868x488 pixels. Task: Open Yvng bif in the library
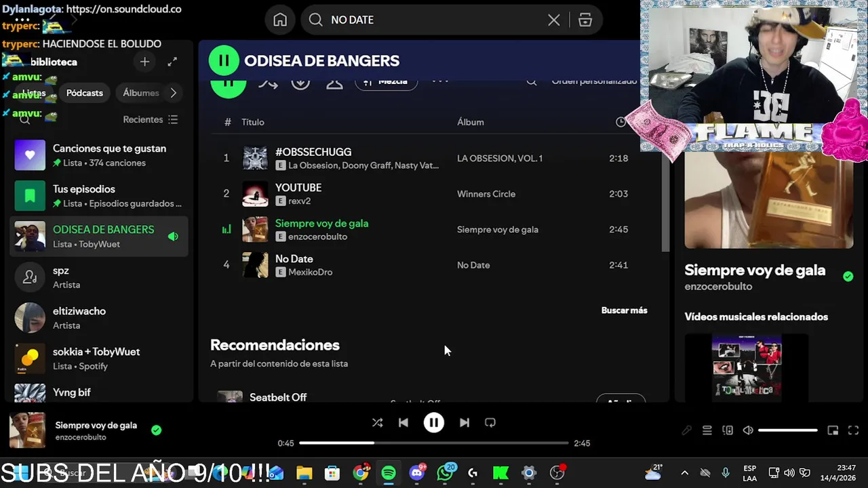point(98,392)
